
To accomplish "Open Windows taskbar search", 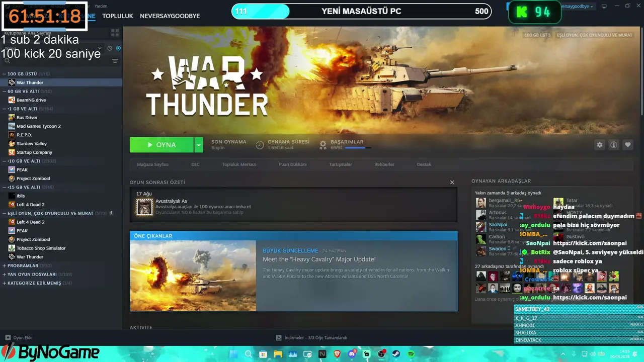I will click(249, 354).
